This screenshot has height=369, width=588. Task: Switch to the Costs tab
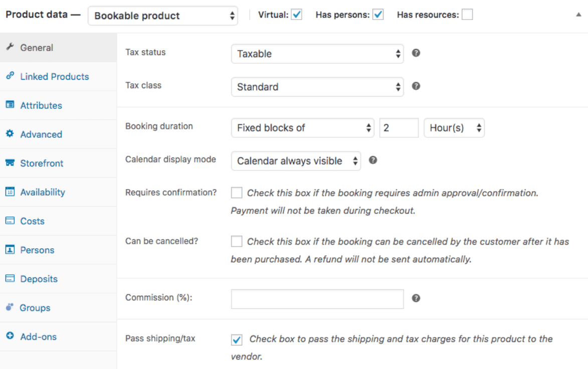[32, 221]
